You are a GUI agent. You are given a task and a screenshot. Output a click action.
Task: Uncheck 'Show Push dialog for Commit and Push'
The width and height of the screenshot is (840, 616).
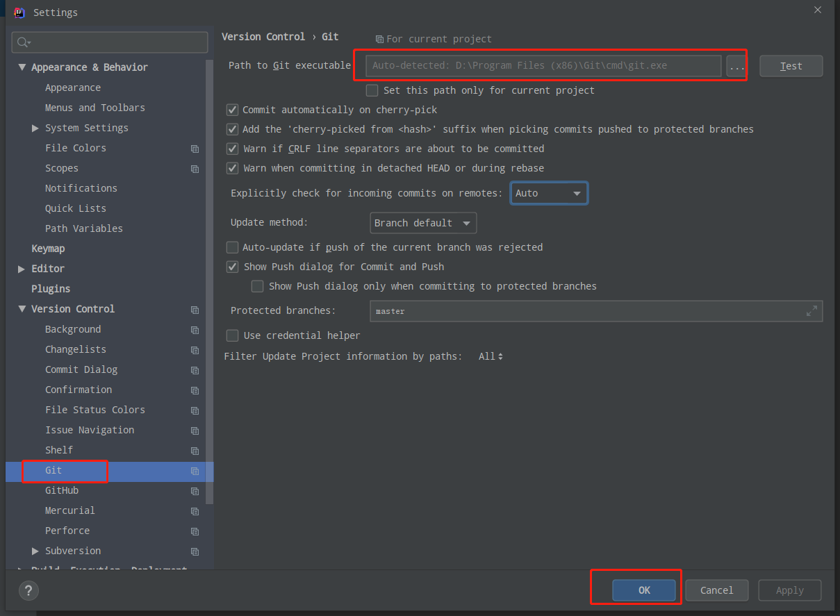(x=233, y=267)
